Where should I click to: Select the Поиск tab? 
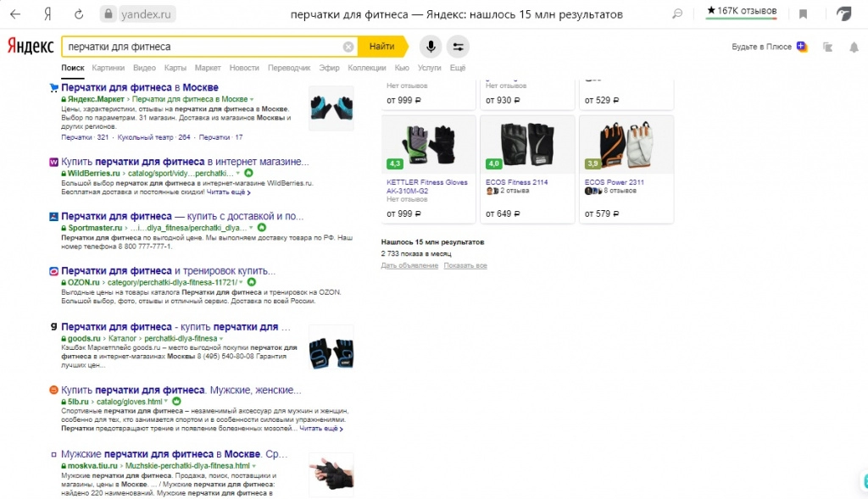[x=73, y=68]
